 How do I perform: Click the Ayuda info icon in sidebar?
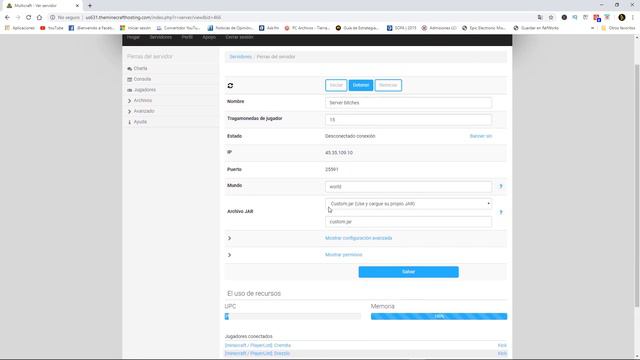coord(129,122)
